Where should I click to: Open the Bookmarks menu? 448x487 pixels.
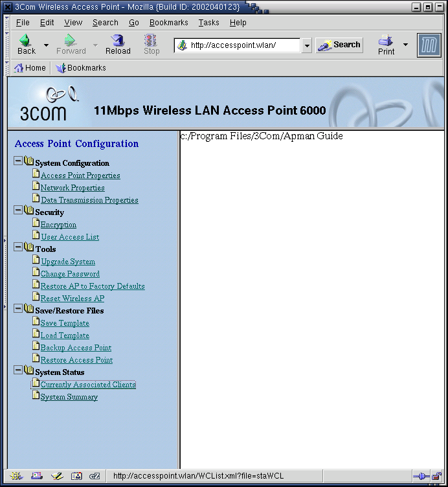point(168,23)
